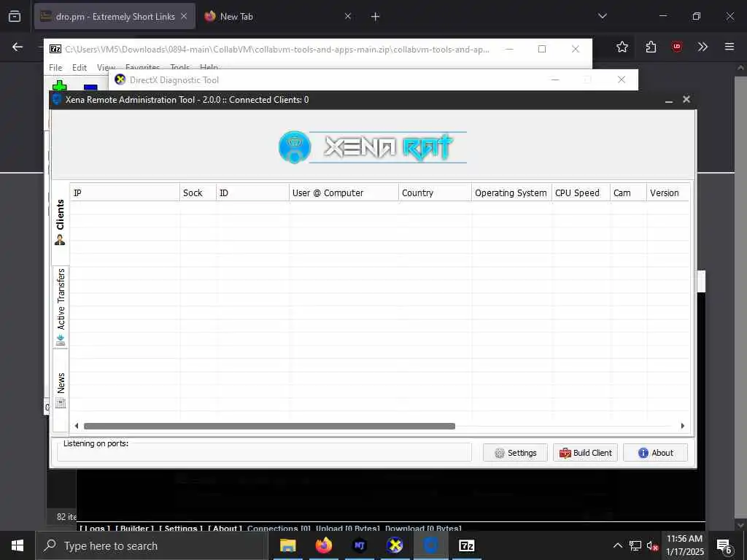Viewport: 747px width, 560px height.
Task: Open File Explorer from the taskbar
Action: point(287,545)
